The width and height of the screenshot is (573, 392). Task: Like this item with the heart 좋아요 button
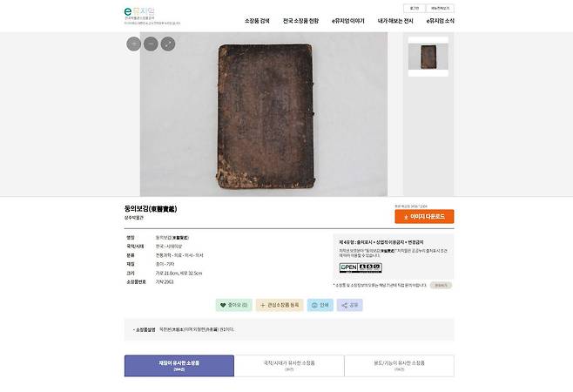tap(234, 305)
